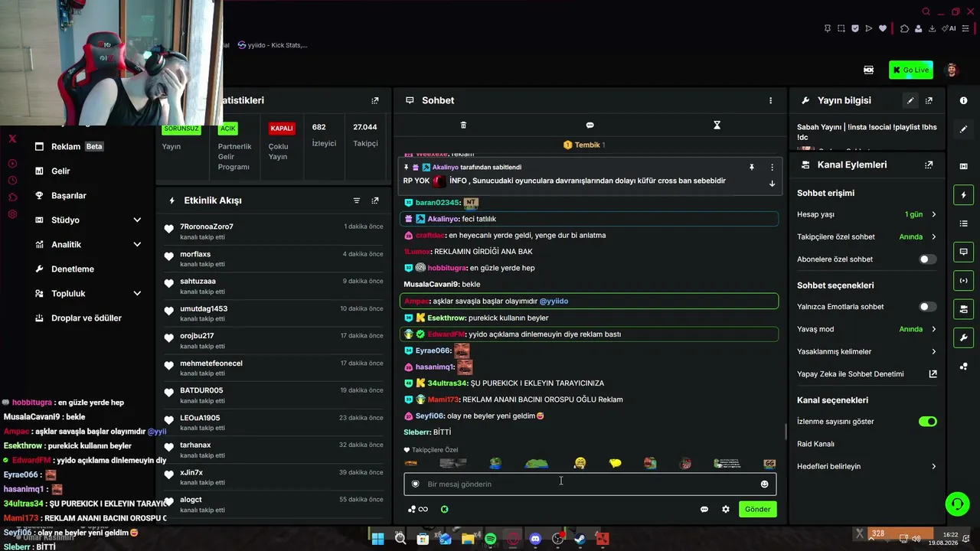Click the info icon in right rail
The width and height of the screenshot is (980, 551).
coord(963,100)
